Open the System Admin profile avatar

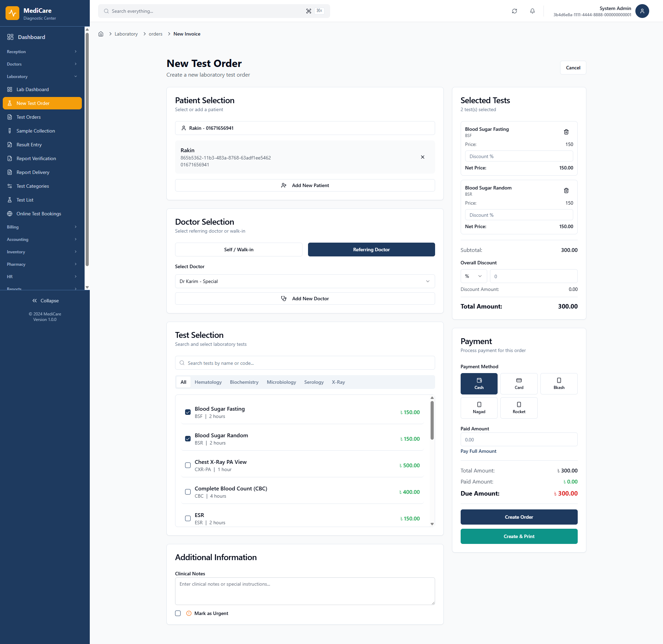point(642,11)
